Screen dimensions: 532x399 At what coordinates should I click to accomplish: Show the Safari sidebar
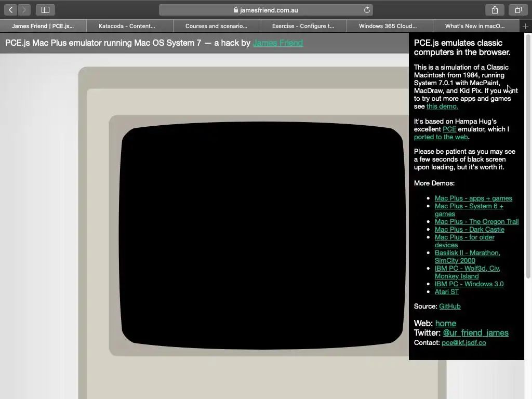click(46, 10)
